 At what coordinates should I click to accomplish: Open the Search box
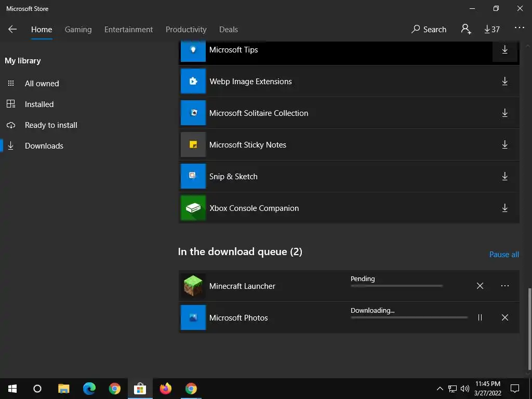click(429, 30)
